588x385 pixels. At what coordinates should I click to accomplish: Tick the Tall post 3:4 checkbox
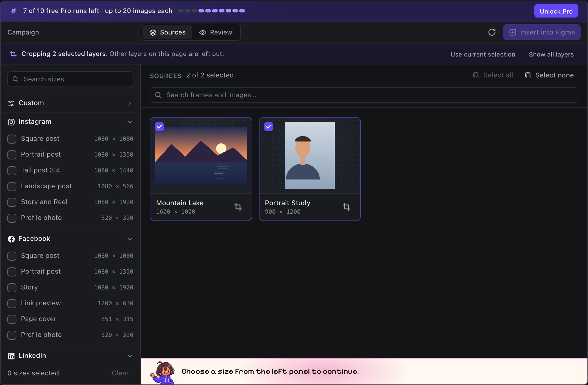pyautogui.click(x=12, y=170)
